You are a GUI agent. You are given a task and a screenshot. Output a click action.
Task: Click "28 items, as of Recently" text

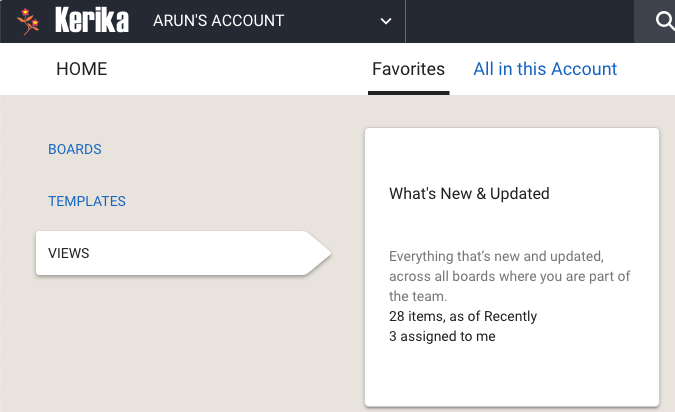tap(463, 316)
